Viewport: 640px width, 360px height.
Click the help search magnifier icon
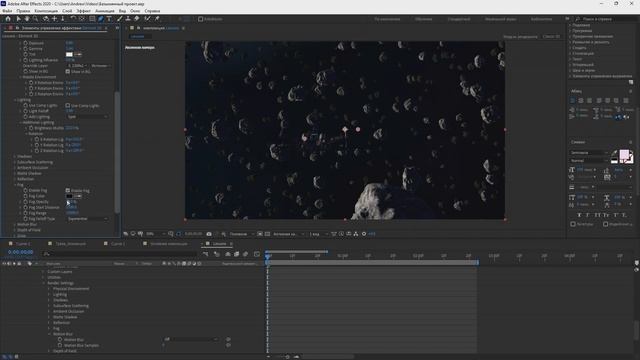(578, 19)
